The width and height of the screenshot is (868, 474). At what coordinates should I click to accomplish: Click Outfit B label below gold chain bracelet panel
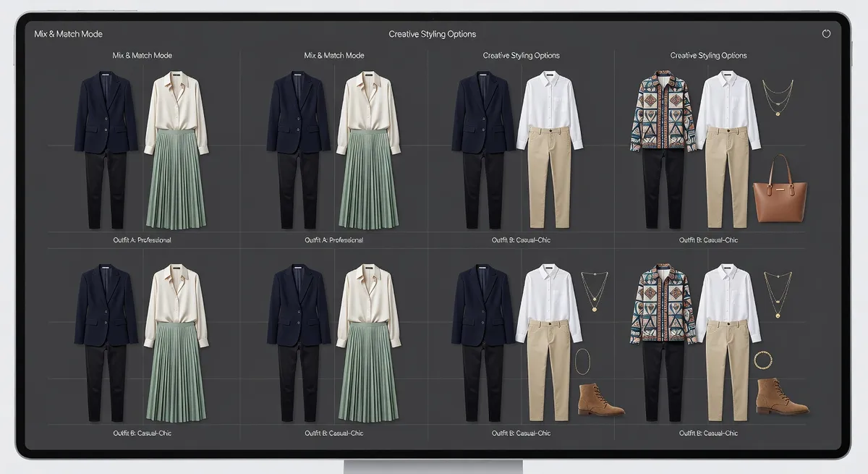(708, 433)
